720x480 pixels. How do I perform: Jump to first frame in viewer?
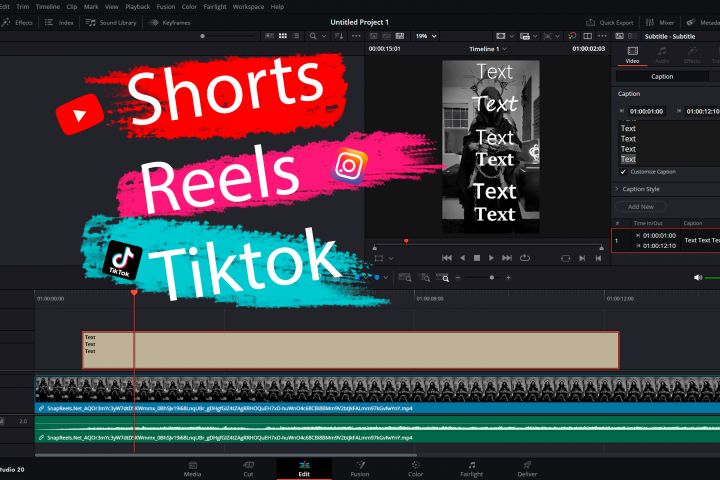point(446,258)
